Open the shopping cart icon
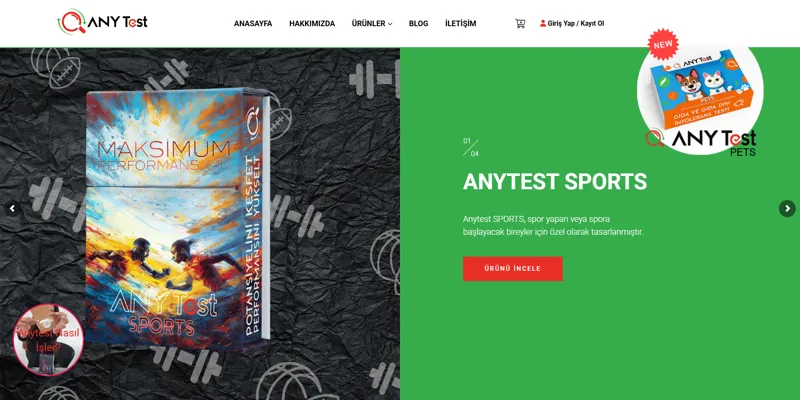 point(520,23)
